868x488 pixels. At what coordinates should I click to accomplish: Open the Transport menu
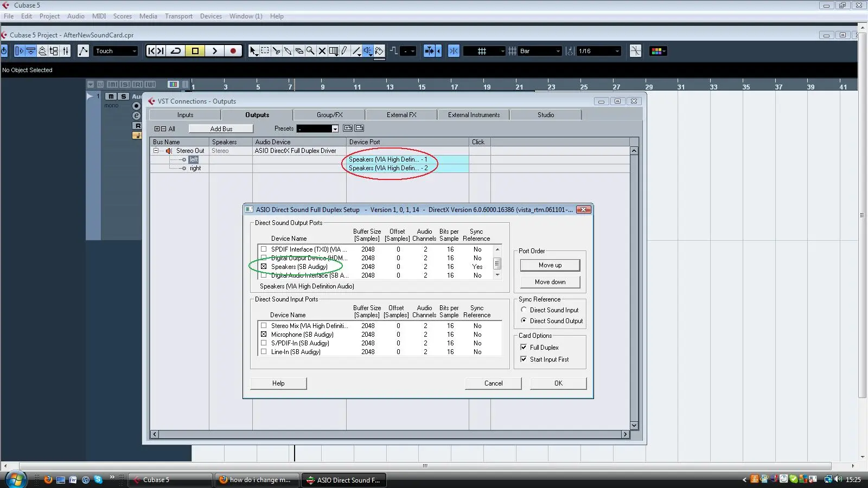pos(178,16)
